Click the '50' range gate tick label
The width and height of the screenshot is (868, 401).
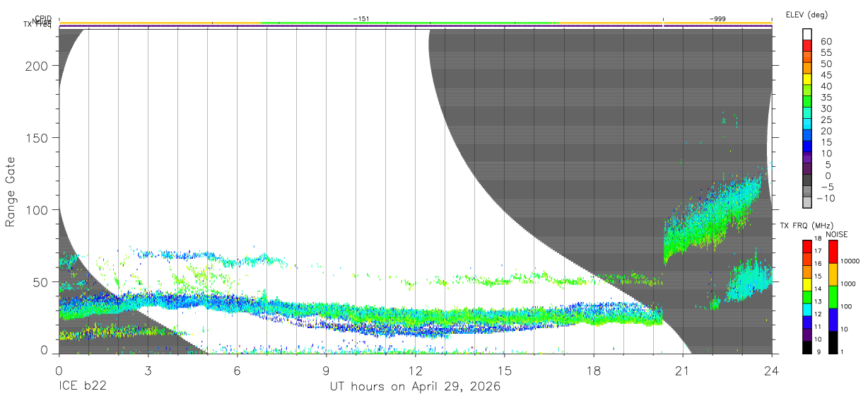41,282
